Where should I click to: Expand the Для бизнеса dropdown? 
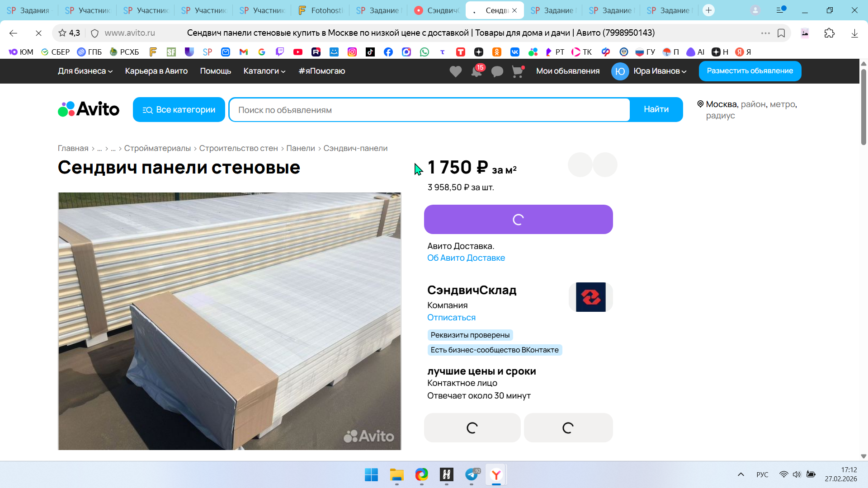click(x=85, y=71)
